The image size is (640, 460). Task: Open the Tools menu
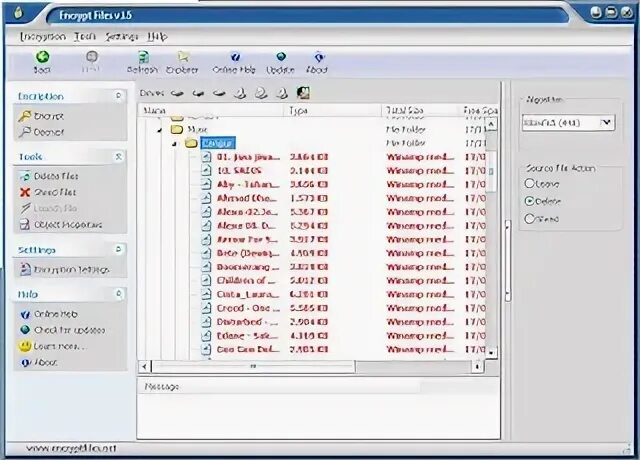tap(85, 37)
